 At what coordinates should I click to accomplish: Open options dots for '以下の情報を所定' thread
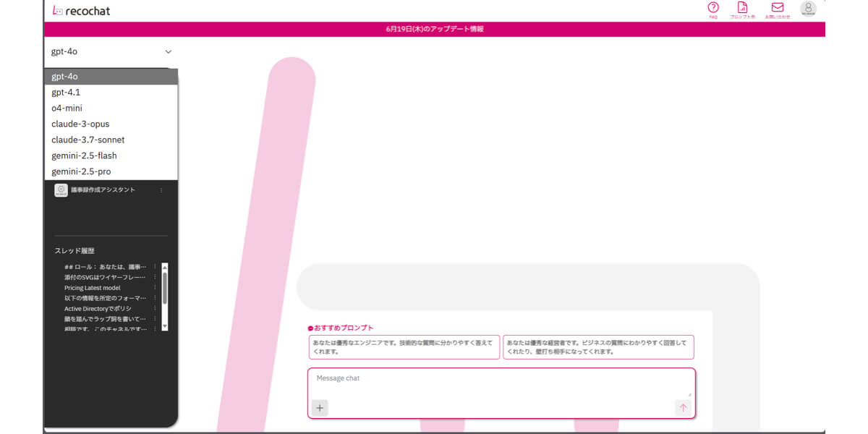point(155,298)
